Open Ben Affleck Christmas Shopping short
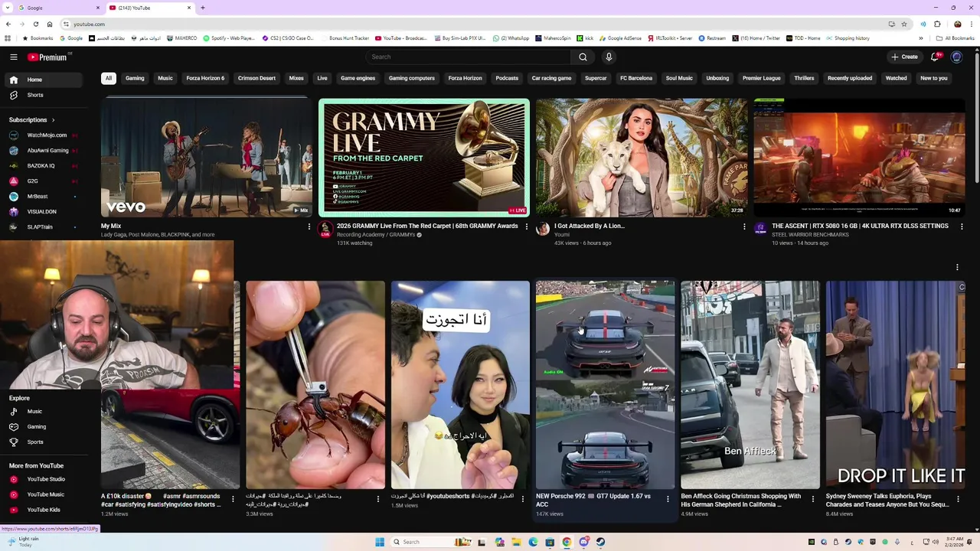 [750, 385]
